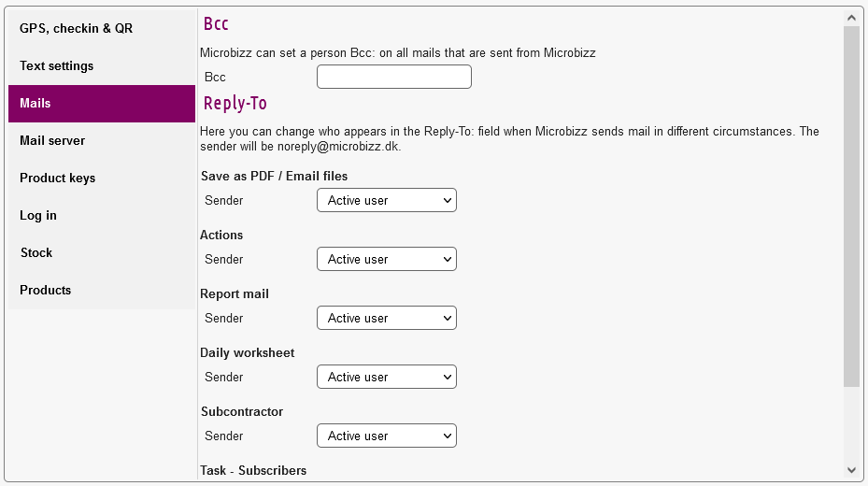This screenshot has height=486, width=868.
Task: Expand the Report mail sender dropdown
Action: pos(386,318)
